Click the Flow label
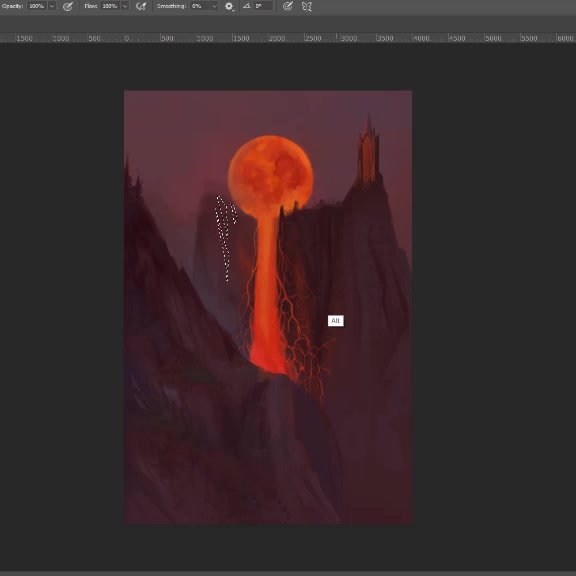576x576 pixels. pos(91,6)
